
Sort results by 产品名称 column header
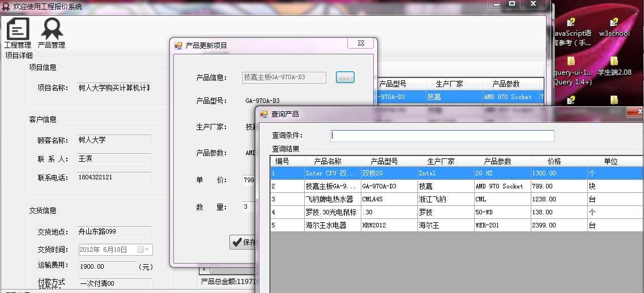(x=332, y=161)
